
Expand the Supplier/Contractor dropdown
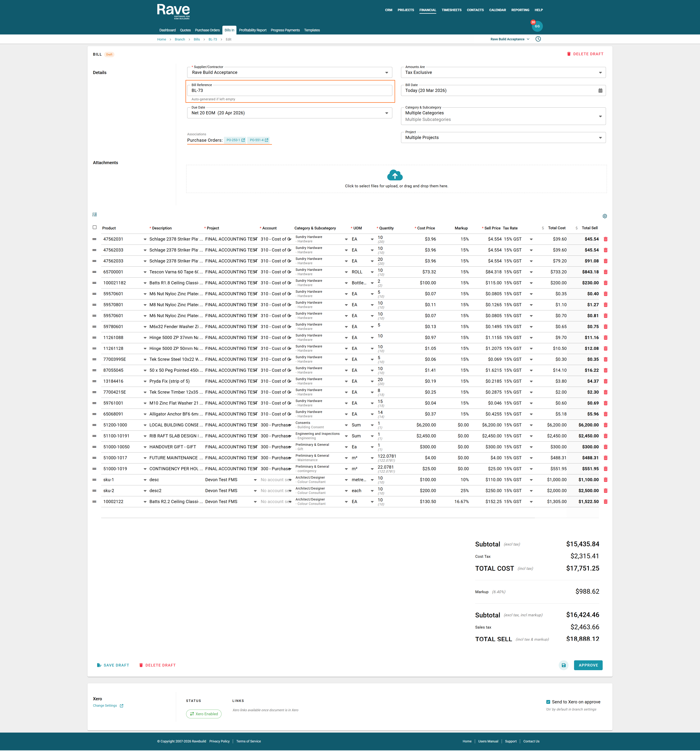386,73
